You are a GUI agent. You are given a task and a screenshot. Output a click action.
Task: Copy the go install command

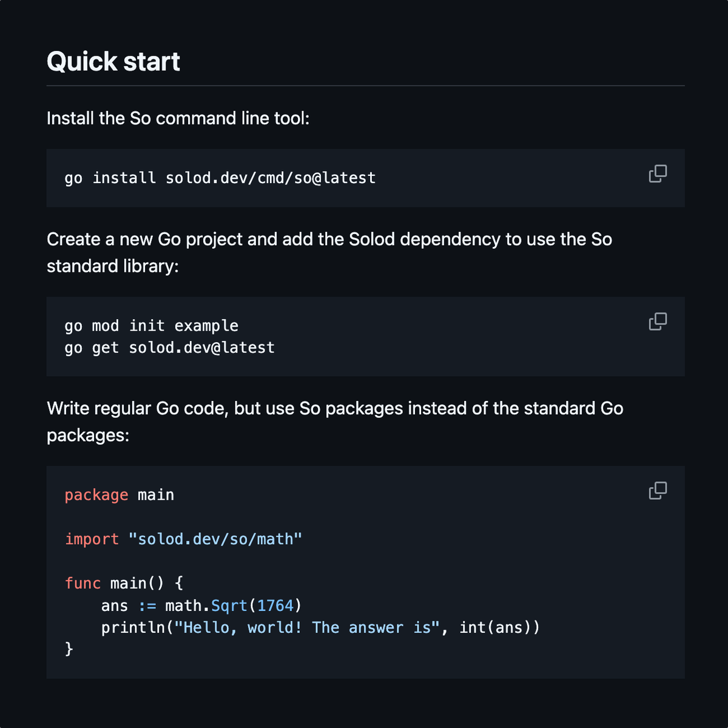point(658,174)
